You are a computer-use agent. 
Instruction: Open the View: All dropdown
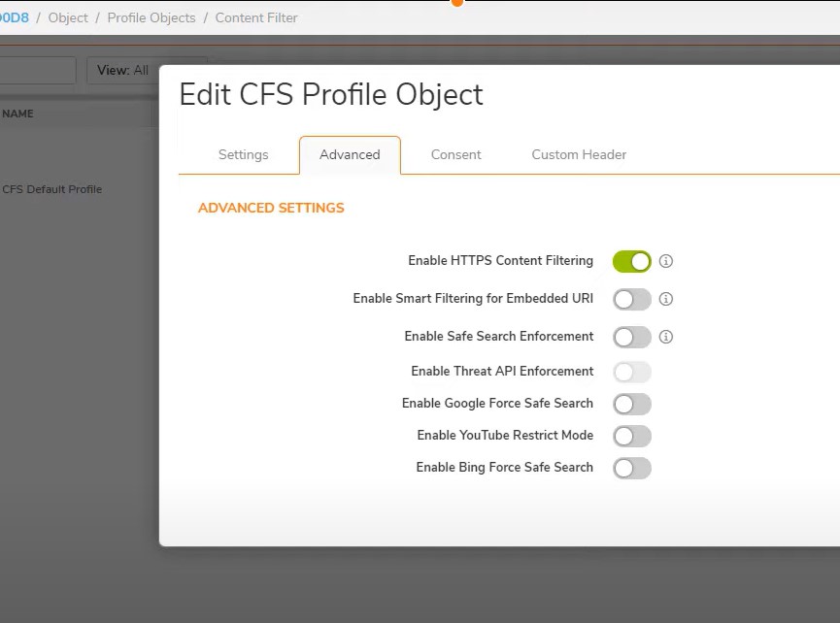(122, 70)
